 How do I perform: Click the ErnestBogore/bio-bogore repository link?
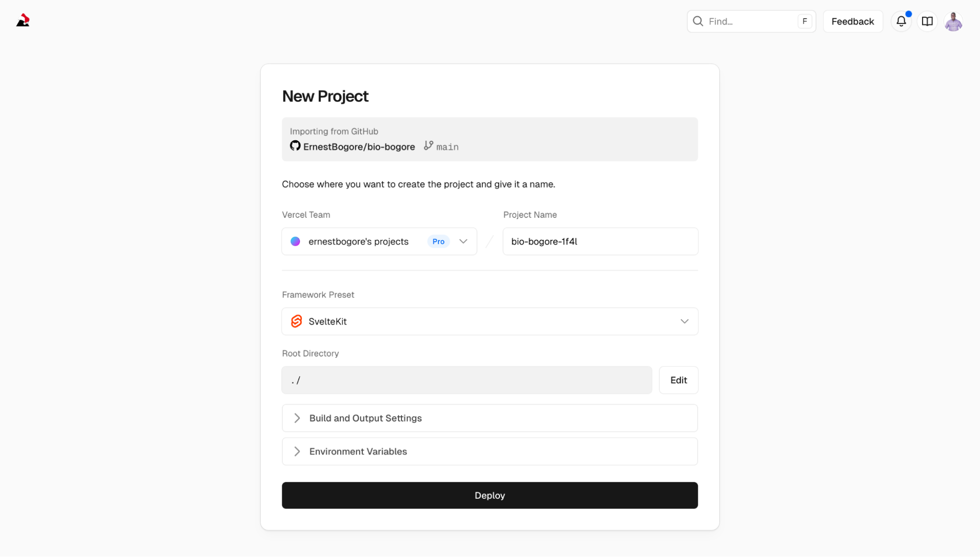coord(359,146)
